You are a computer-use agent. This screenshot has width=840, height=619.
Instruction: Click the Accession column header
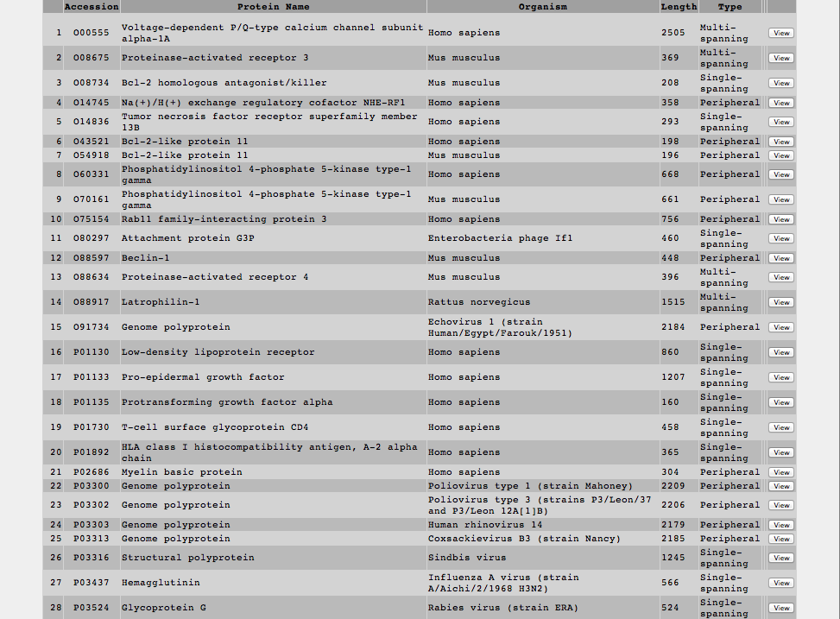pyautogui.click(x=91, y=7)
